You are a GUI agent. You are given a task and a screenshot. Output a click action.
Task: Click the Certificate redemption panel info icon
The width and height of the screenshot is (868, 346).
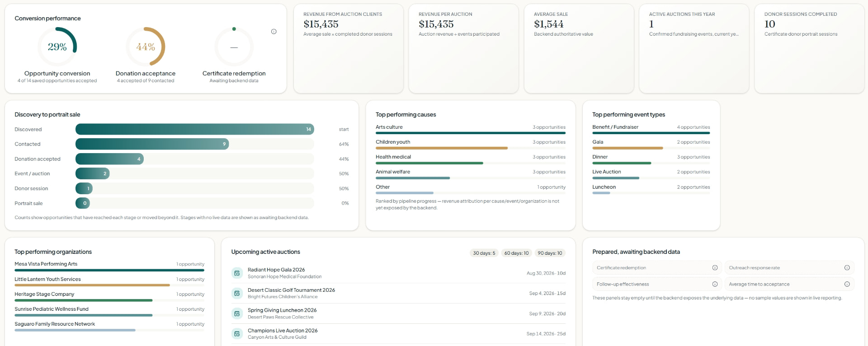click(715, 268)
